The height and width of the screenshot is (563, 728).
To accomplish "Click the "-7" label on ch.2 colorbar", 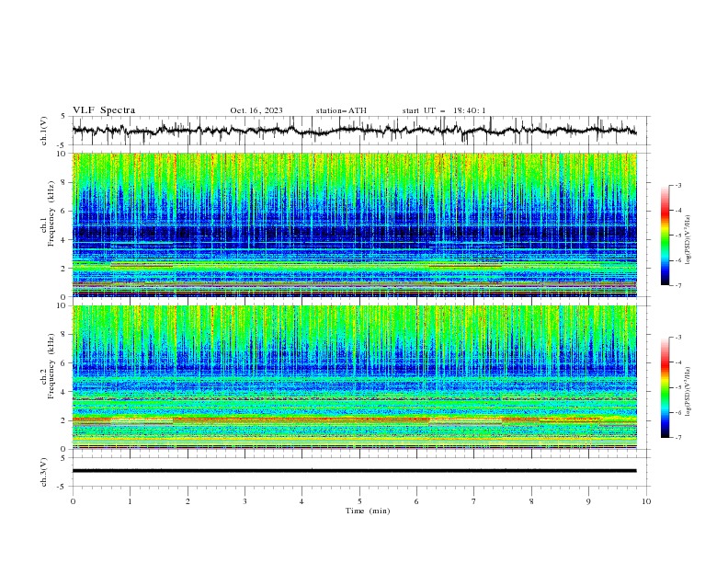I will pos(677,437).
